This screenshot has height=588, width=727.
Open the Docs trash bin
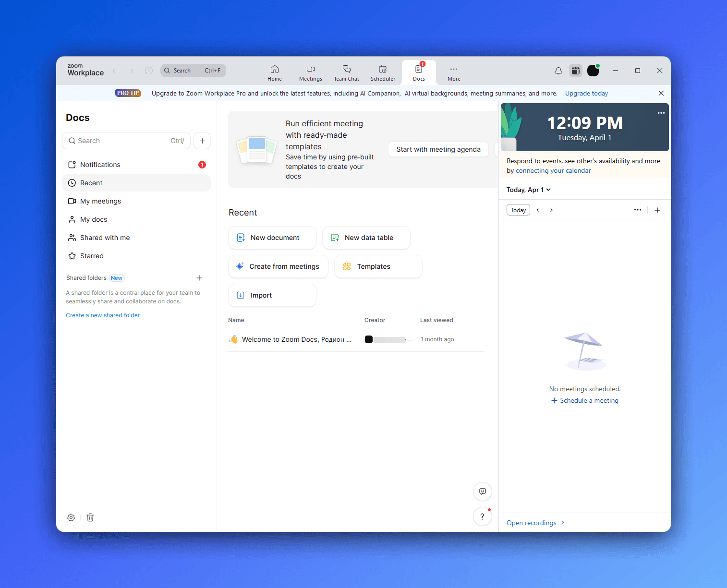90,517
